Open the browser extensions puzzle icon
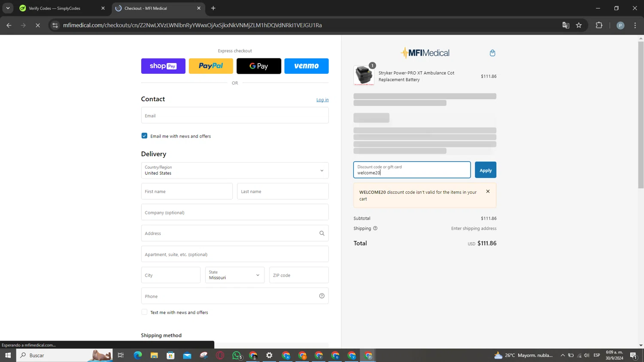Viewport: 644px width, 362px height. point(598,25)
